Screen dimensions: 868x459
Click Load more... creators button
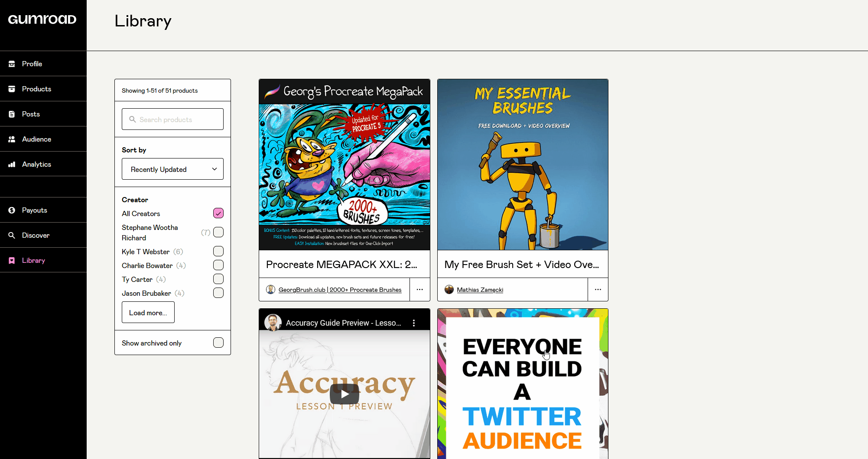click(x=148, y=312)
